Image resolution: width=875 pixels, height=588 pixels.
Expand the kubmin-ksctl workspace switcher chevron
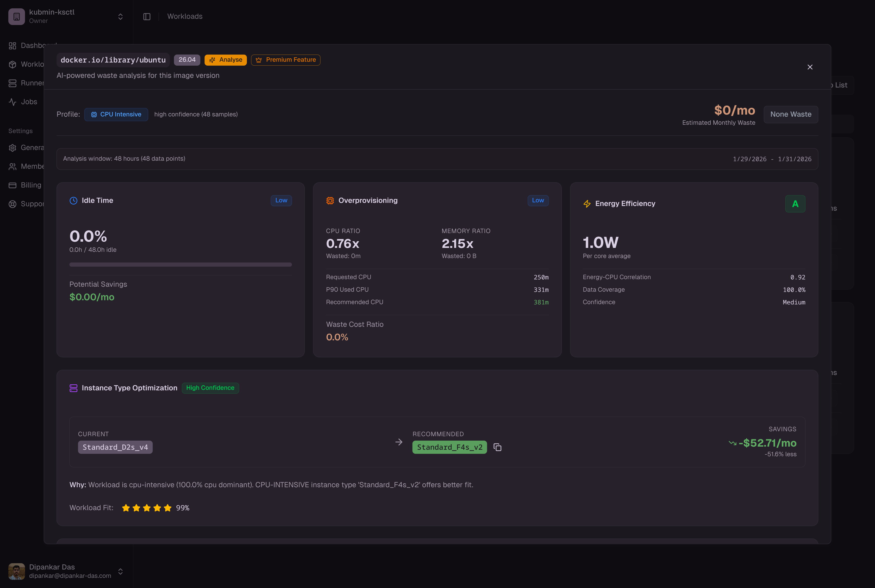[120, 16]
